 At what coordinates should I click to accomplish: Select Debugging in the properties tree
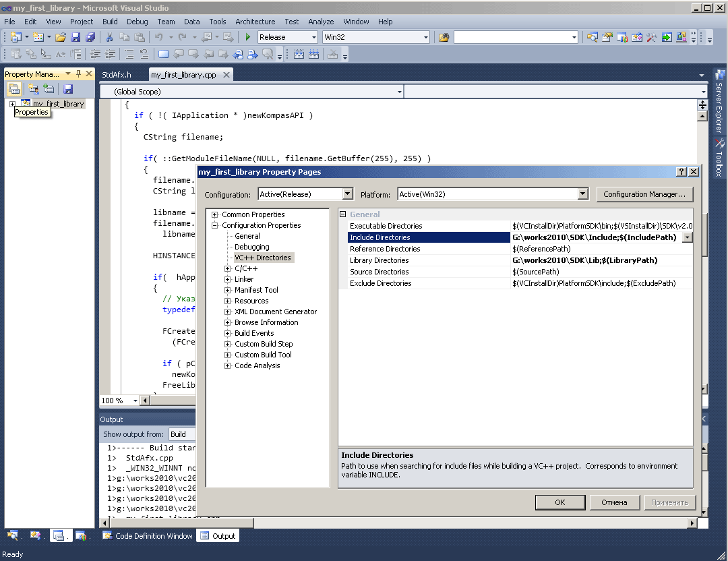pyautogui.click(x=251, y=247)
